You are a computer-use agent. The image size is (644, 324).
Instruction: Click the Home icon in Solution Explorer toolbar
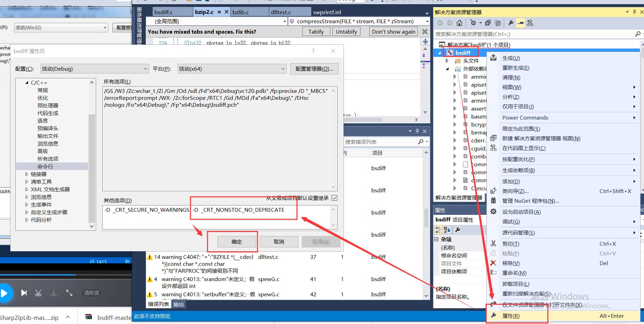coord(459,23)
